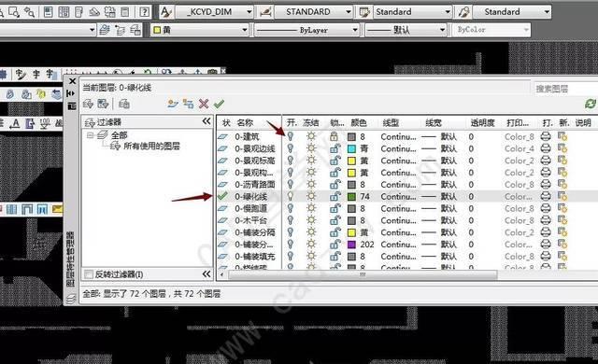This screenshot has height=364, width=598.
Task: Click the printer icon in the 0-景观边线 row
Action: click(546, 148)
